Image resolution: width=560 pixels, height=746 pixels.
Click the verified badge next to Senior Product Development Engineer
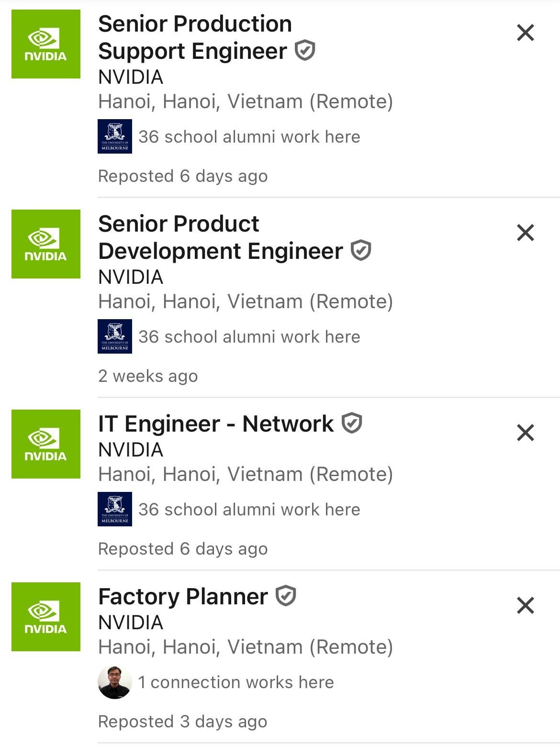click(360, 250)
